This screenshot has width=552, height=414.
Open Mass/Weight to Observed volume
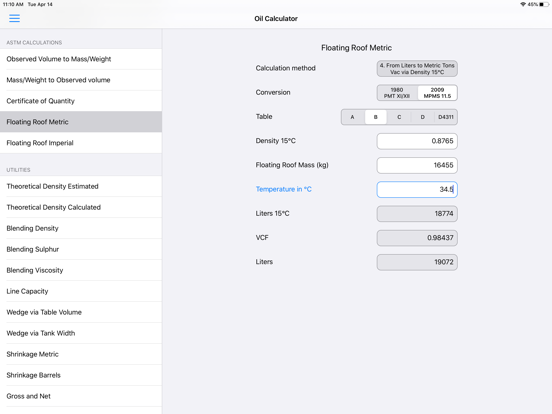pos(81,80)
